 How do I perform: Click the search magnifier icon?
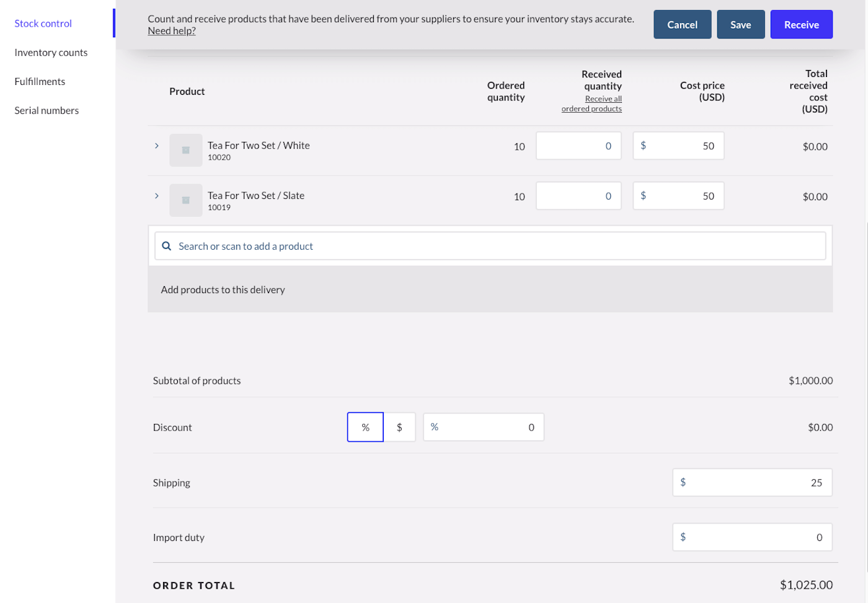[x=166, y=246]
